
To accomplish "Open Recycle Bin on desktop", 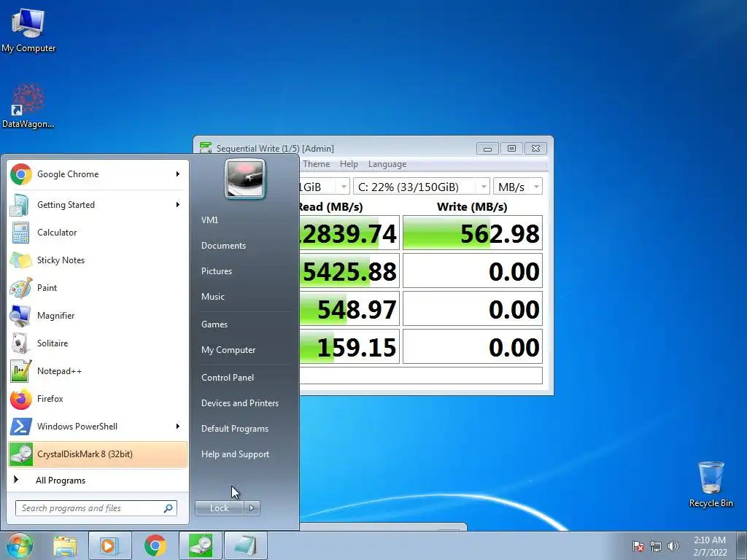I will 711,484.
